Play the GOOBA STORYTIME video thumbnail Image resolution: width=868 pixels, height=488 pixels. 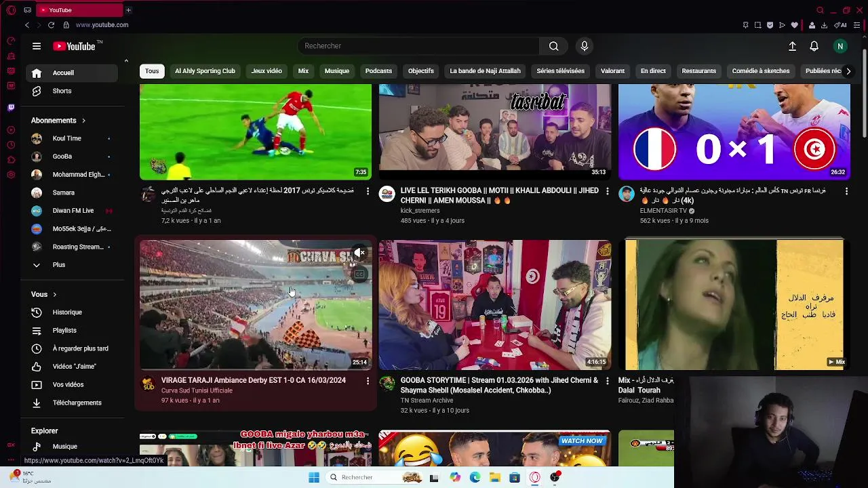494,305
